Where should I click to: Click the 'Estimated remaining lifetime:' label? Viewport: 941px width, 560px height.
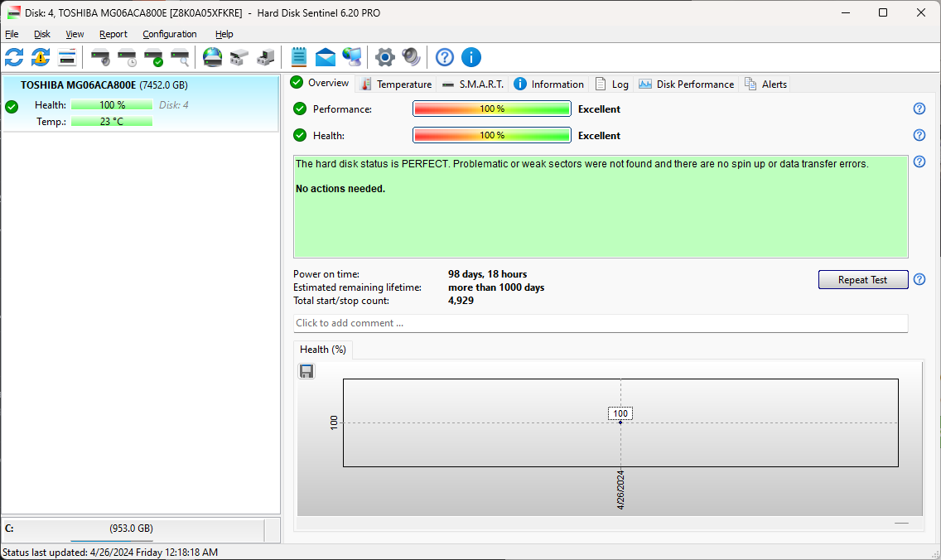(x=357, y=287)
